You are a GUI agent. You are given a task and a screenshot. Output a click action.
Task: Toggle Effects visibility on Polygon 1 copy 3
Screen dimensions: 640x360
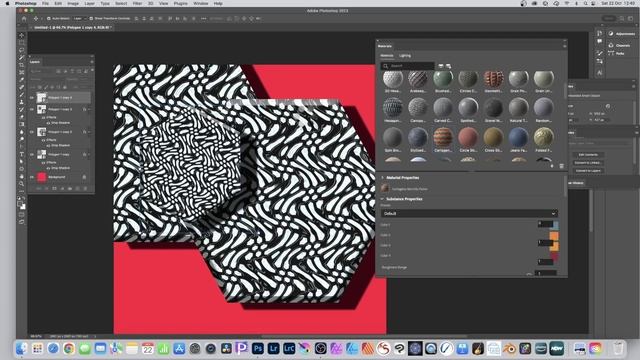(x=44, y=117)
